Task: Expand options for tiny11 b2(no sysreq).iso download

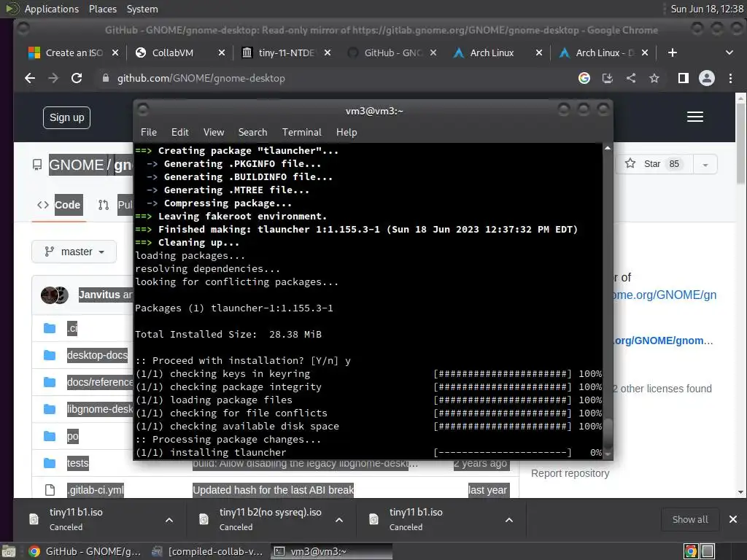Action: 339,519
